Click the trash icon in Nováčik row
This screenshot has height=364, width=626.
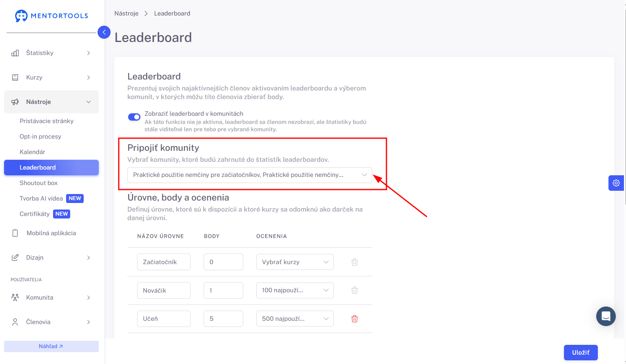pos(355,290)
